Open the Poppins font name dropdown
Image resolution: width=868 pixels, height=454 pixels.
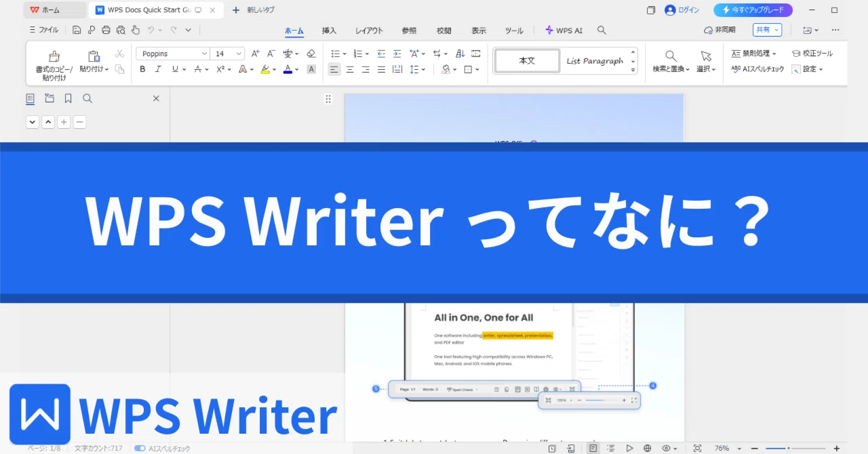coord(204,54)
